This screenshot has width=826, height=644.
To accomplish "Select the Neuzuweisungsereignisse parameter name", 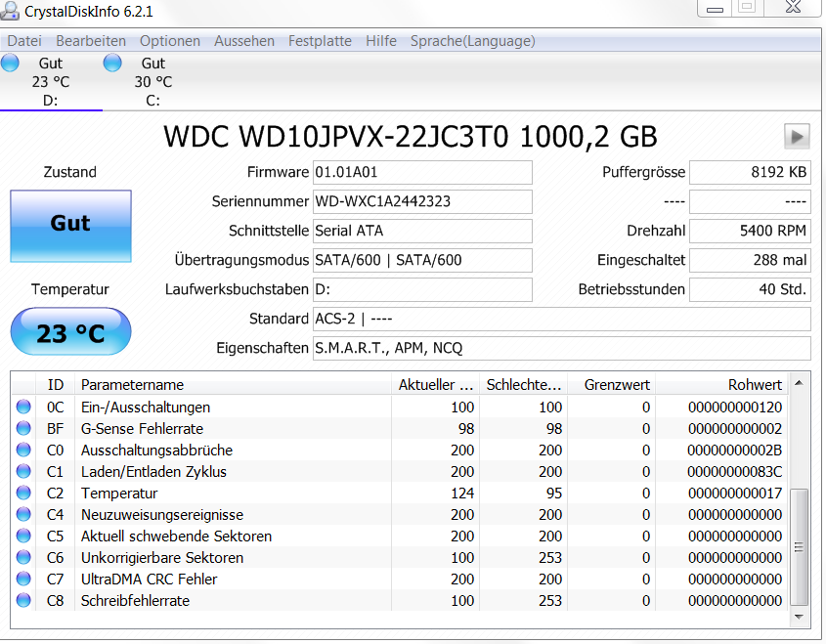I will pos(161,514).
